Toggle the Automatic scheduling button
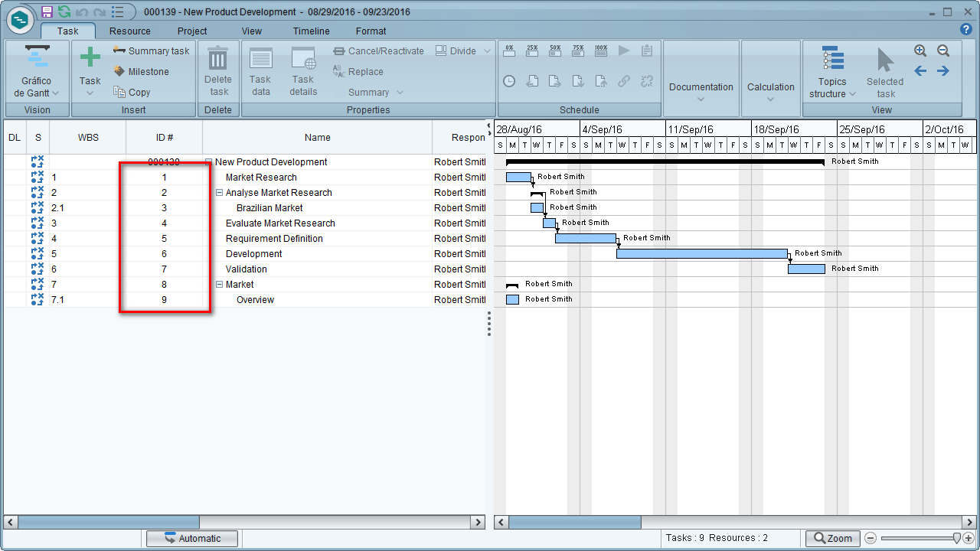The height and width of the screenshot is (551, 980). coord(192,539)
